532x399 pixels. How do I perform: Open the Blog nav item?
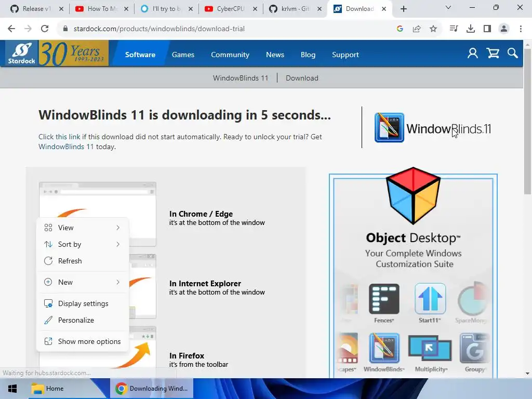(308, 55)
